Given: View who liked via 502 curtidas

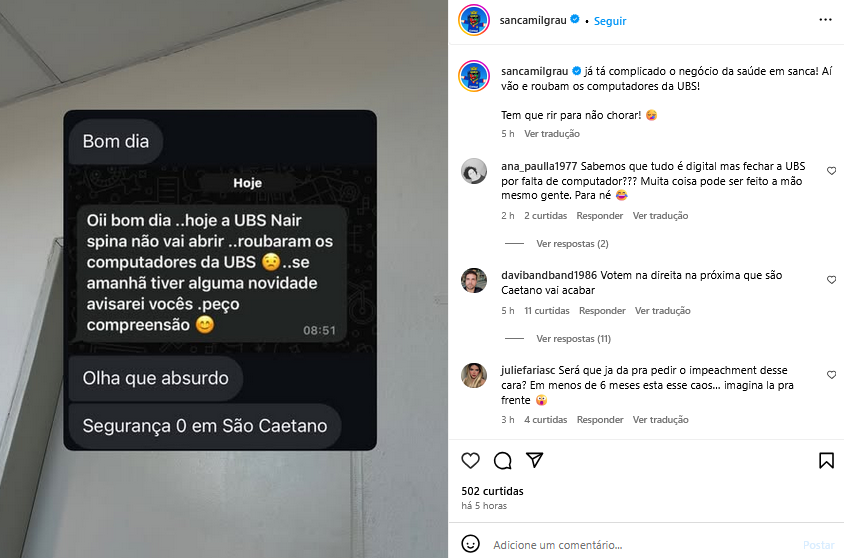Looking at the screenshot, I should click(x=492, y=491).
